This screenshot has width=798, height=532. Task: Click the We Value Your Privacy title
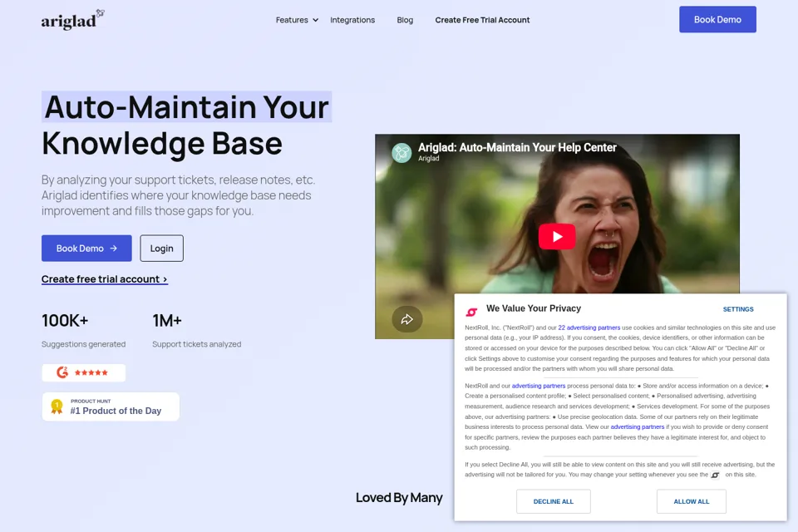pyautogui.click(x=534, y=308)
